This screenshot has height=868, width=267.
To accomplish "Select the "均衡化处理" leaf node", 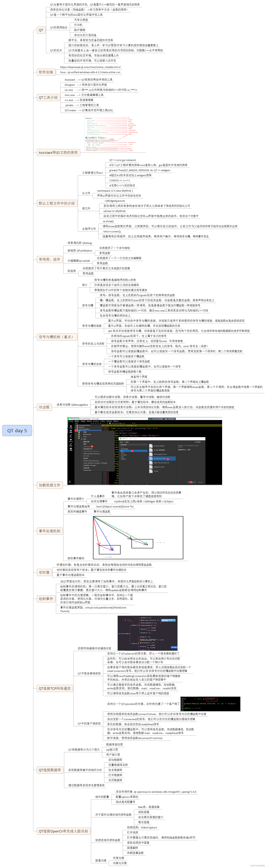I will [120, 863].
